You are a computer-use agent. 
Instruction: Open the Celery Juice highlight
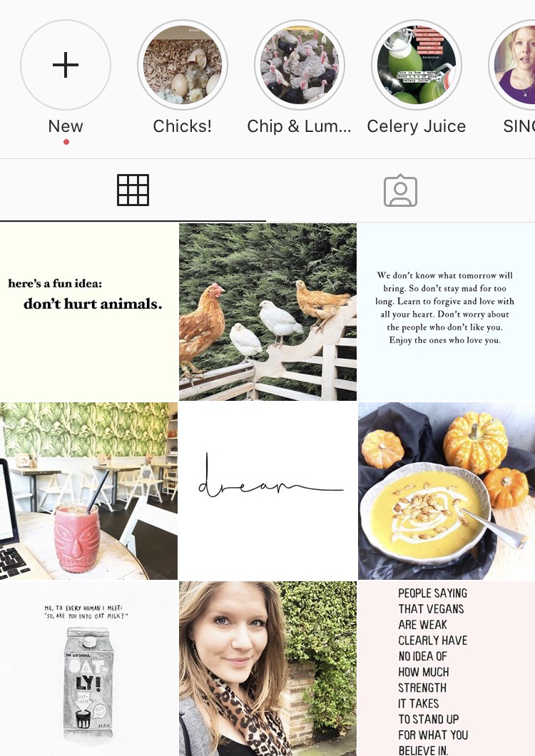[x=417, y=65]
